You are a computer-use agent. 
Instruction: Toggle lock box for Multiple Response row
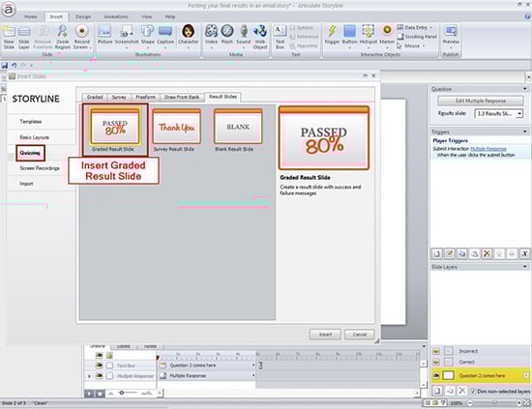tap(109, 376)
